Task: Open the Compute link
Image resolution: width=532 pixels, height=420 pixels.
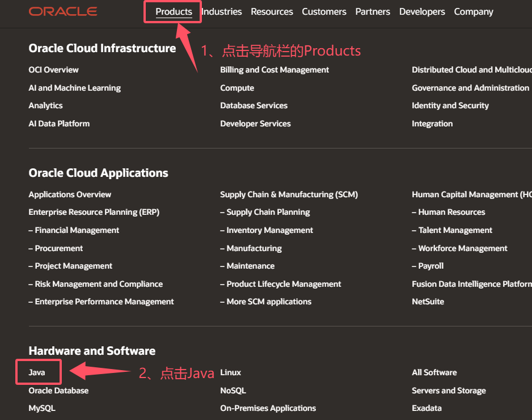Action: 237,88
